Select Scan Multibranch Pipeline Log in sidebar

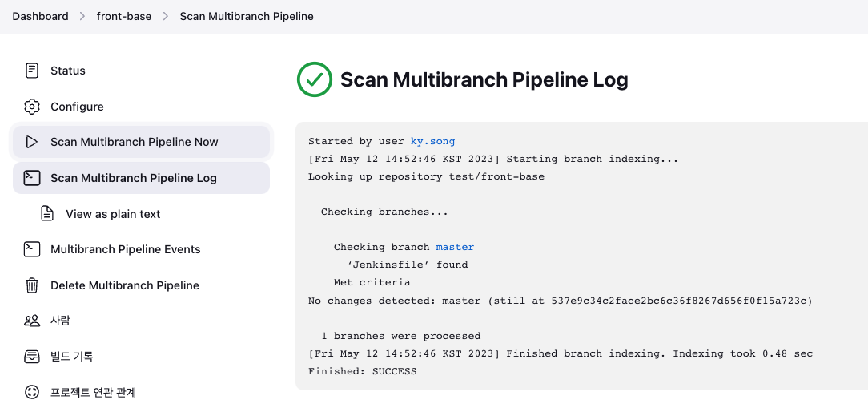(x=141, y=178)
